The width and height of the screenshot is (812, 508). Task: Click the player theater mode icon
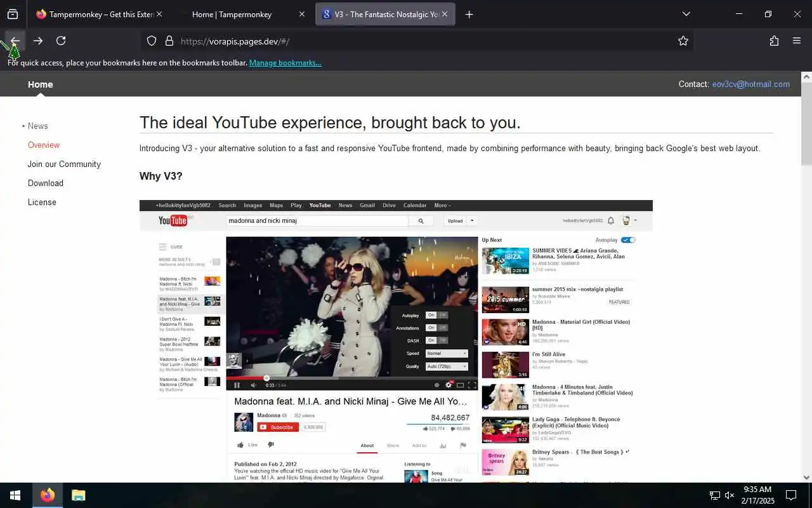click(x=461, y=385)
